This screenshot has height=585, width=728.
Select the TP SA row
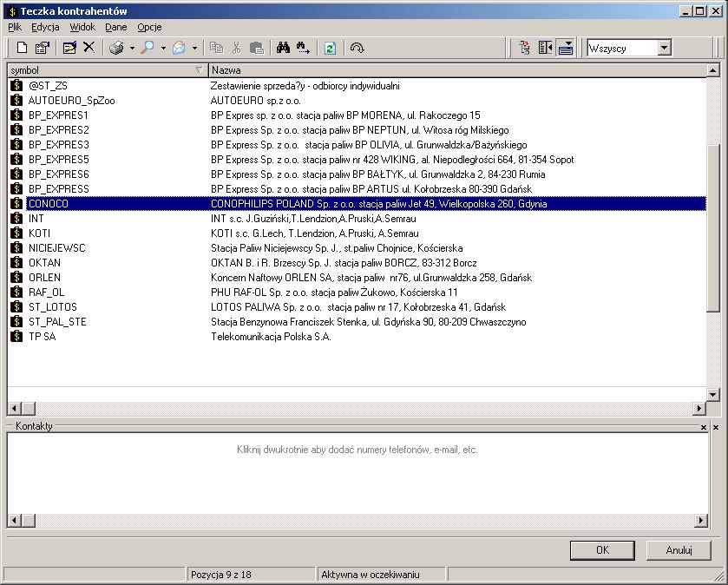click(x=357, y=337)
